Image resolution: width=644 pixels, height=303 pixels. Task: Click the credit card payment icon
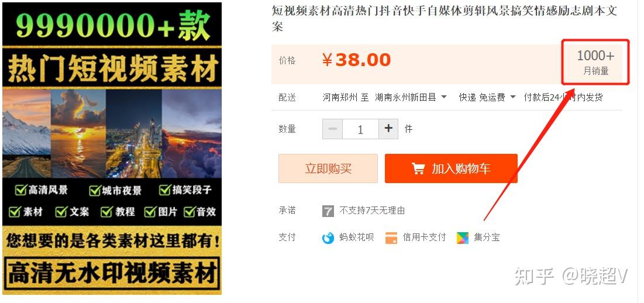tap(391, 237)
